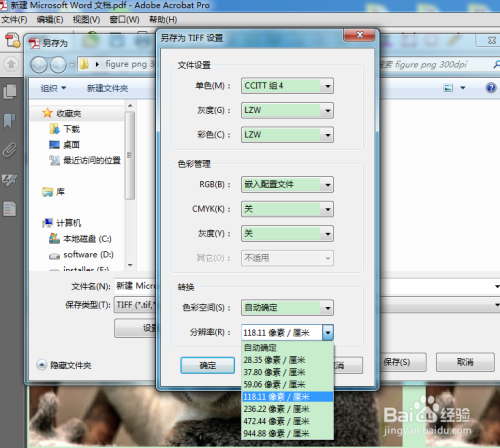This screenshot has height=448, width=500.
Task: Choose 59.06 像素/厘米 resolution
Action: coord(287,385)
